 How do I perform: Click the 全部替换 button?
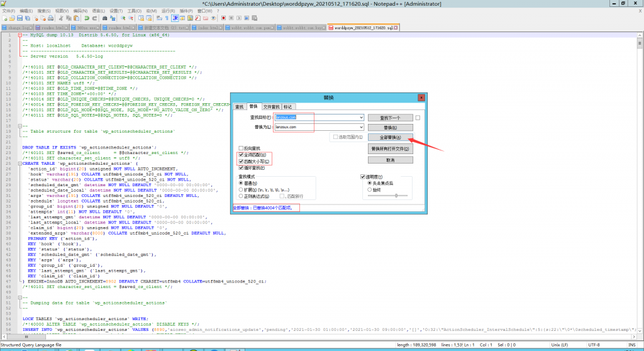(x=390, y=137)
